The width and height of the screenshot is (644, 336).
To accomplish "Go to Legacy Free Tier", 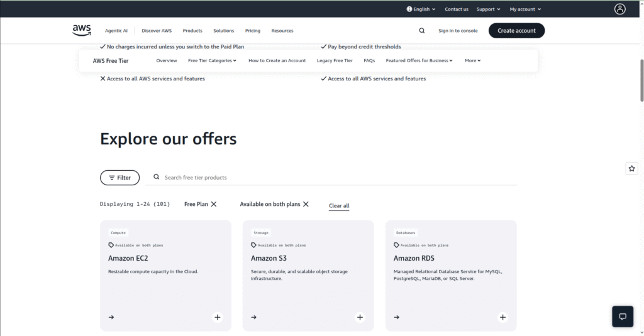I will pyautogui.click(x=335, y=60).
